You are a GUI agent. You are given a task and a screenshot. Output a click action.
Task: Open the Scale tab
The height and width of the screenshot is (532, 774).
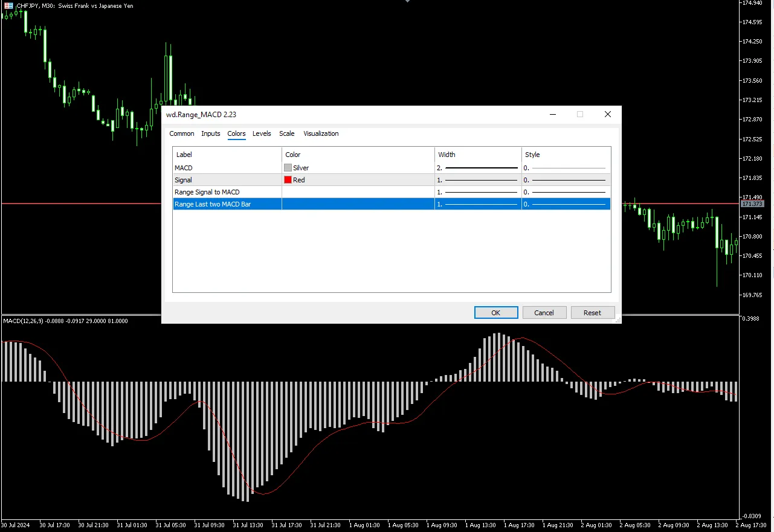(287, 133)
